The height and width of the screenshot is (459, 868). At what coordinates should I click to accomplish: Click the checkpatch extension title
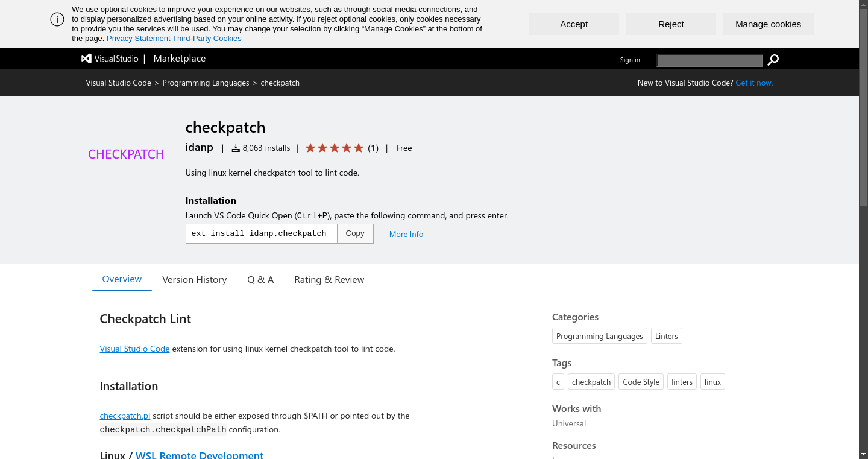225,127
